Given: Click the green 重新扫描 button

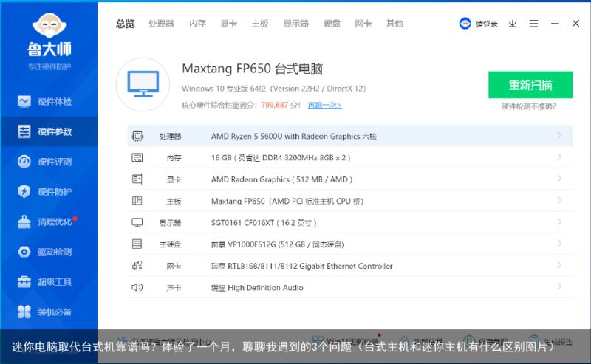Looking at the screenshot, I should tap(530, 85).
